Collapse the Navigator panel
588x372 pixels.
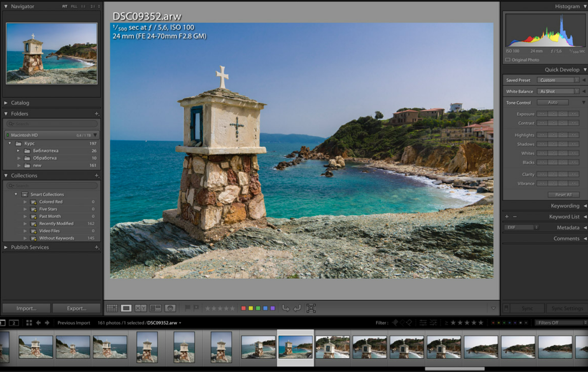(6, 6)
